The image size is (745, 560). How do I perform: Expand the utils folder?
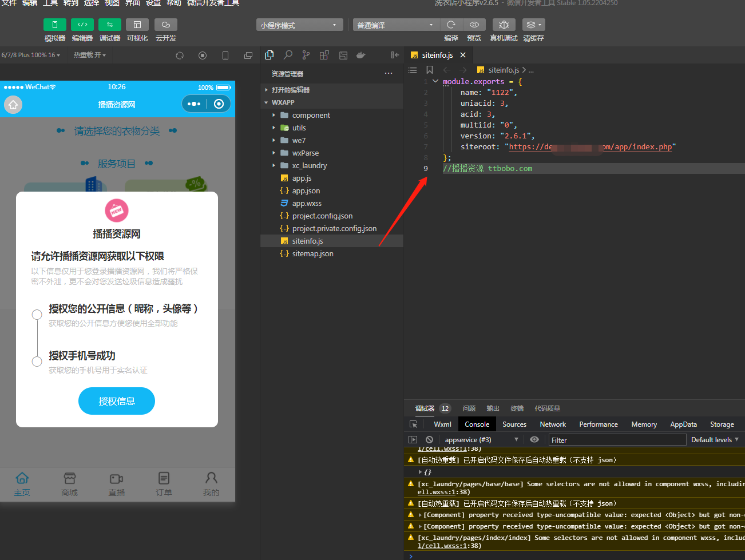(332, 128)
